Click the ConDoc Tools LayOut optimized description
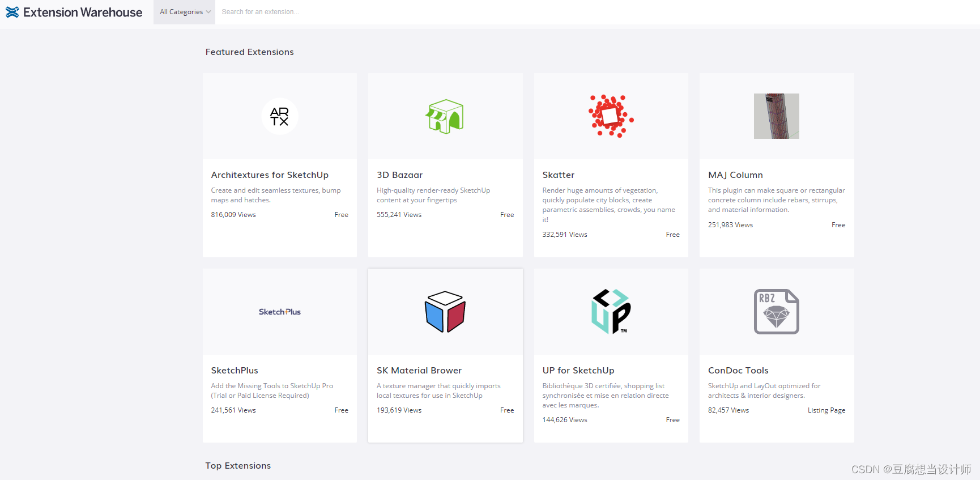The height and width of the screenshot is (480, 980). point(764,391)
